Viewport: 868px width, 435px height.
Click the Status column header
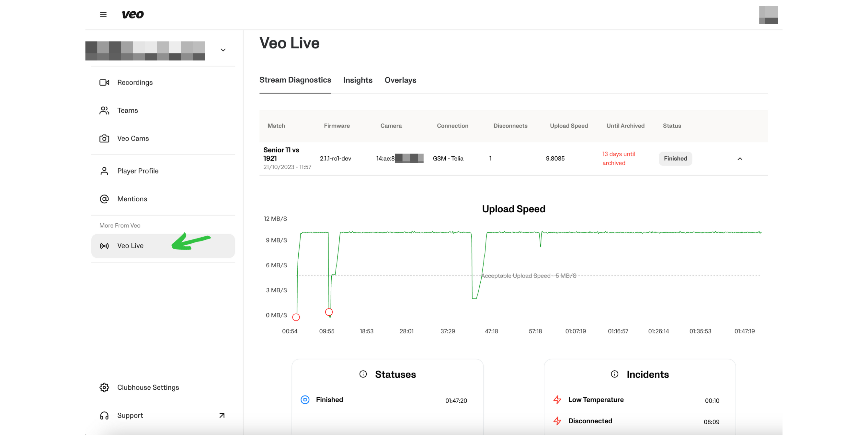coord(672,126)
